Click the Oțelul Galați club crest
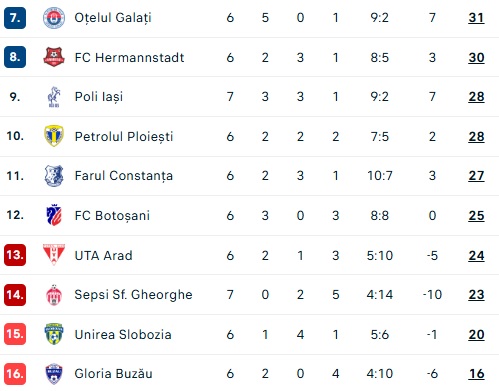This screenshot has height=391, width=499. click(54, 18)
